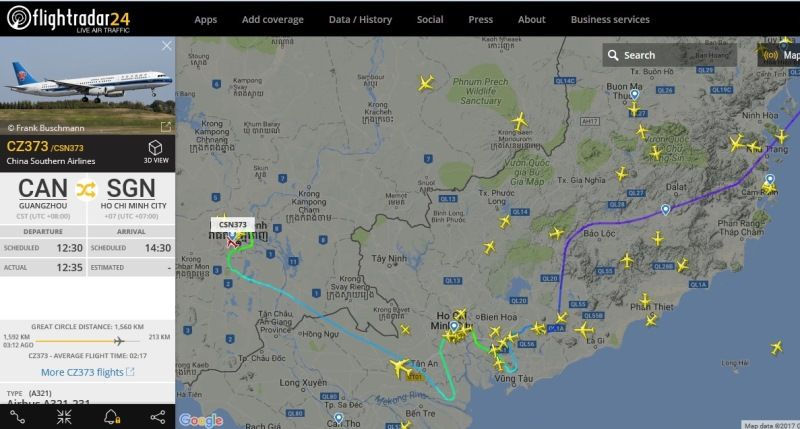Open the Business services menu
This screenshot has height=429, width=800.
(x=610, y=19)
